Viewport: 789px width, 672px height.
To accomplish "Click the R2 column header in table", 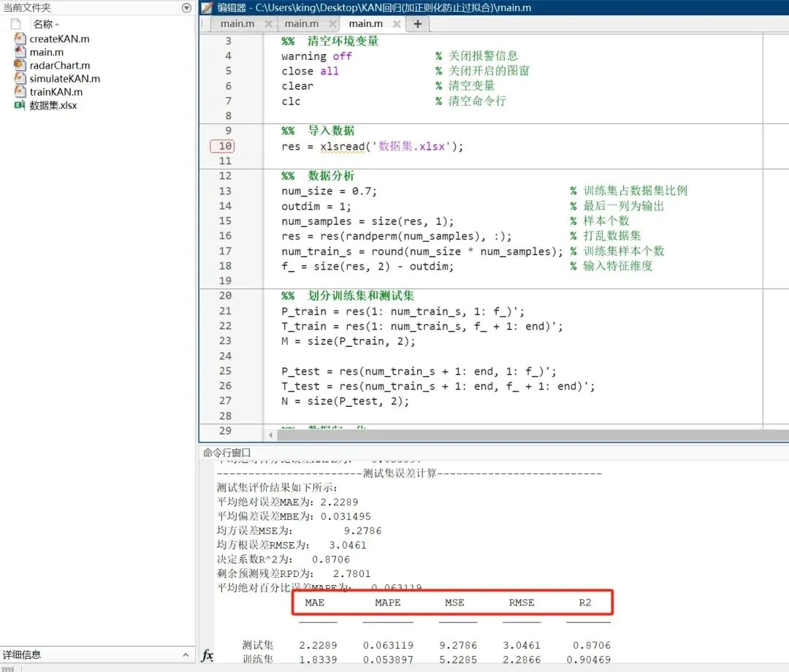I will (584, 602).
